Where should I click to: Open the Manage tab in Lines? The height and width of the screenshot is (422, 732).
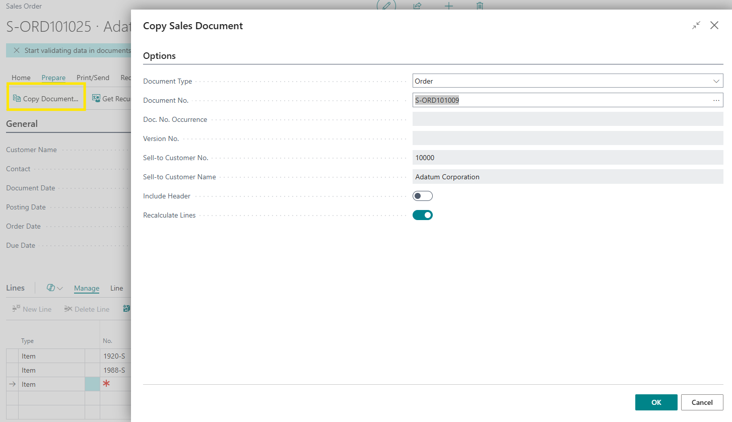coord(86,288)
